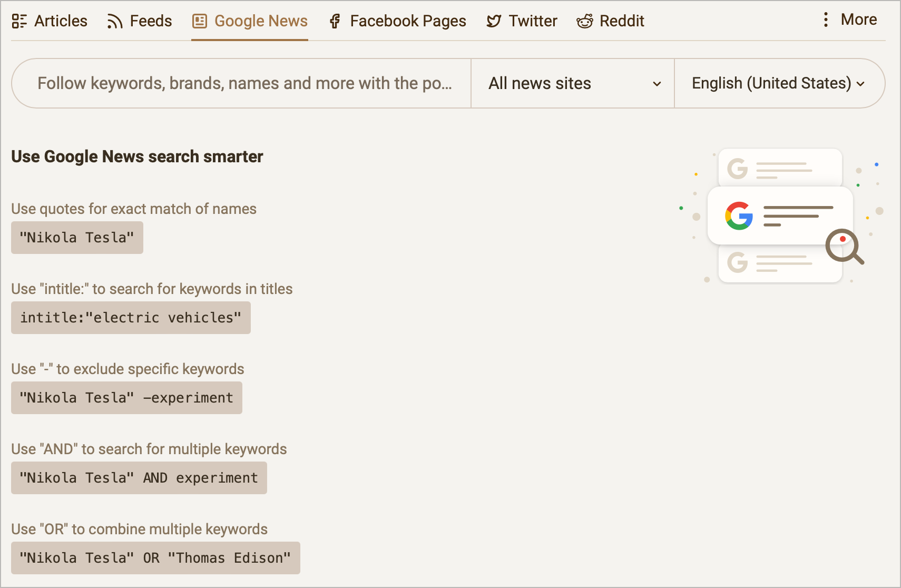
Task: Click the intitle:"electric vehicles" example
Action: click(130, 317)
